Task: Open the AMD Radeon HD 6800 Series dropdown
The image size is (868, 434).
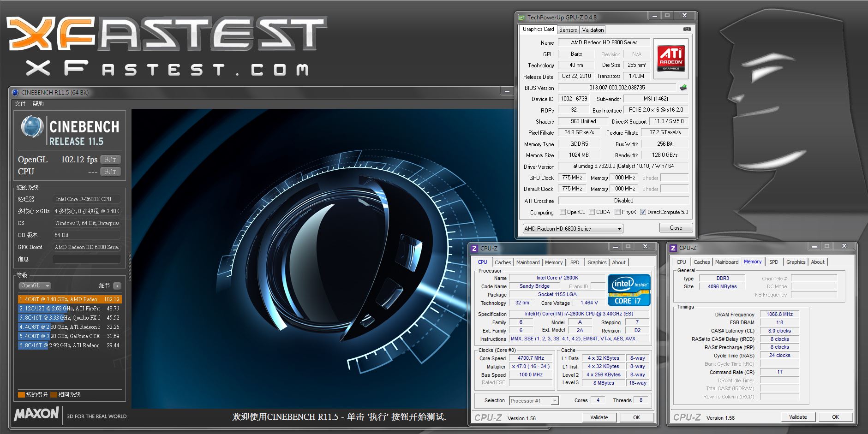Action: (573, 228)
